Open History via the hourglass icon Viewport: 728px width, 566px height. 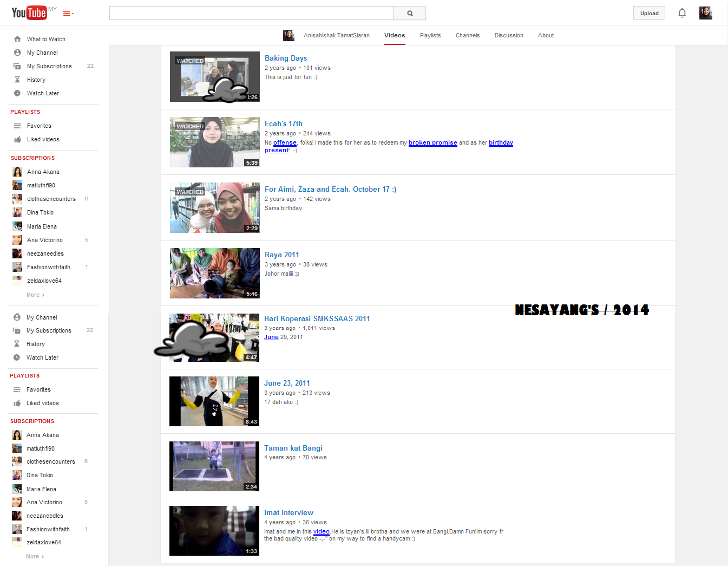[17, 80]
